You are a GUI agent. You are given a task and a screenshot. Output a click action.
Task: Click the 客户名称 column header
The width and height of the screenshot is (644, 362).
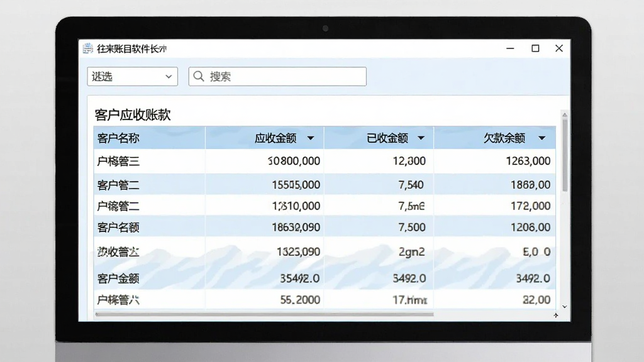(150, 138)
